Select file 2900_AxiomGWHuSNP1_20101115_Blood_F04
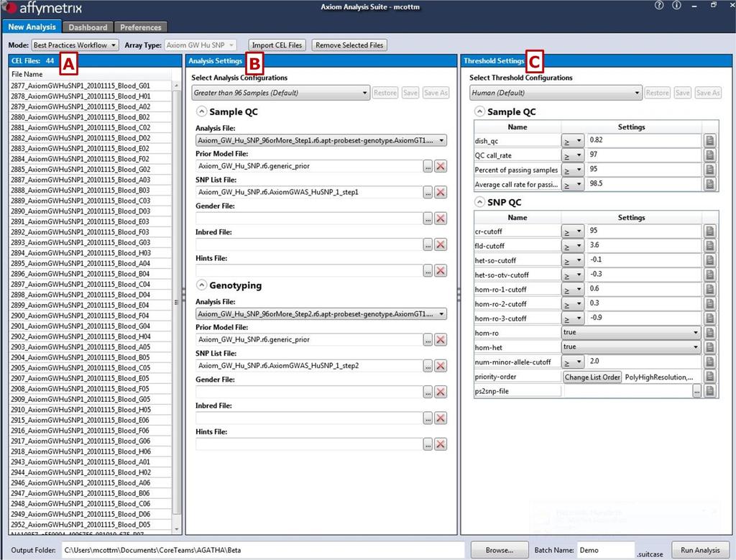736x560 pixels. coord(91,316)
